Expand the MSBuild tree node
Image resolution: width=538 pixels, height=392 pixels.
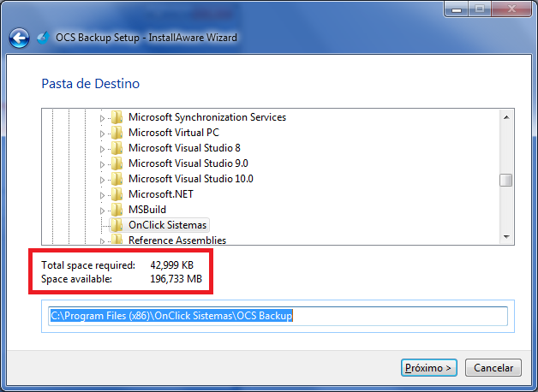(102, 211)
